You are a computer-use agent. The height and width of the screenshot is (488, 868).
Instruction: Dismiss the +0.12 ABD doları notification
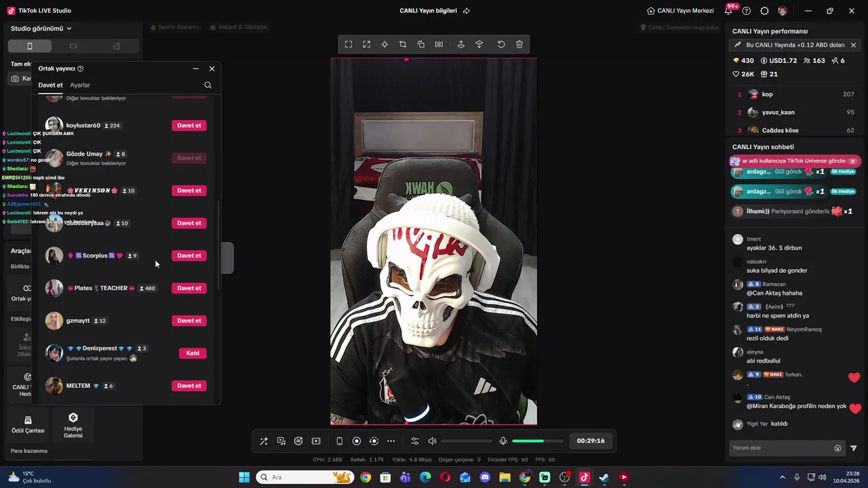(x=854, y=45)
